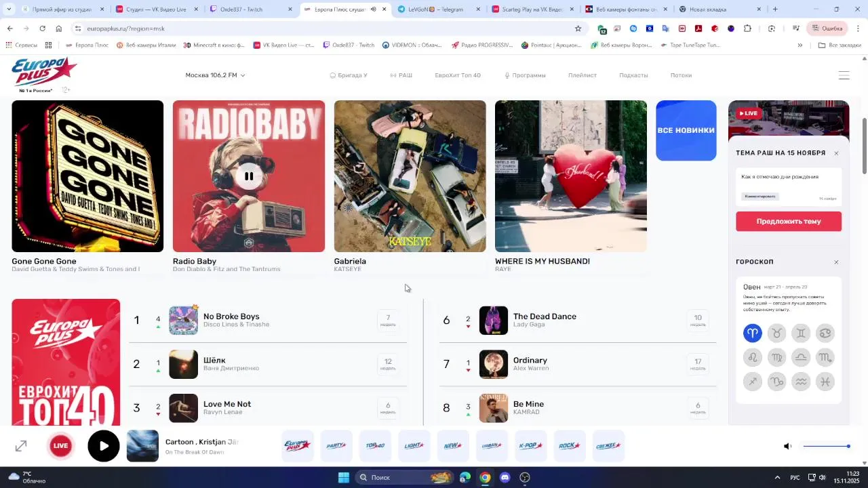Open the Комментировать tag in РАШ card
Image resolution: width=868 pixels, height=488 pixels.
pyautogui.click(x=759, y=197)
